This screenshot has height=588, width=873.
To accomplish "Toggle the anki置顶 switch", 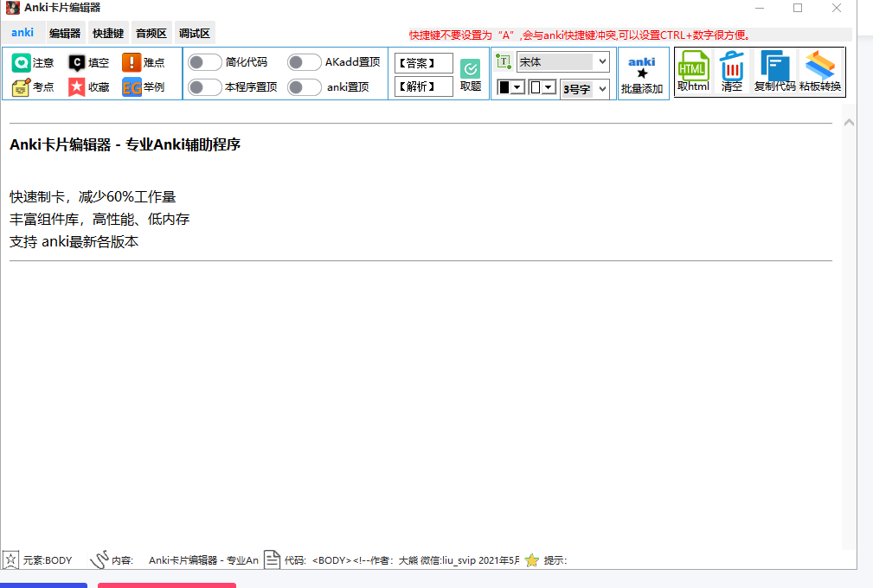I will click(x=304, y=87).
